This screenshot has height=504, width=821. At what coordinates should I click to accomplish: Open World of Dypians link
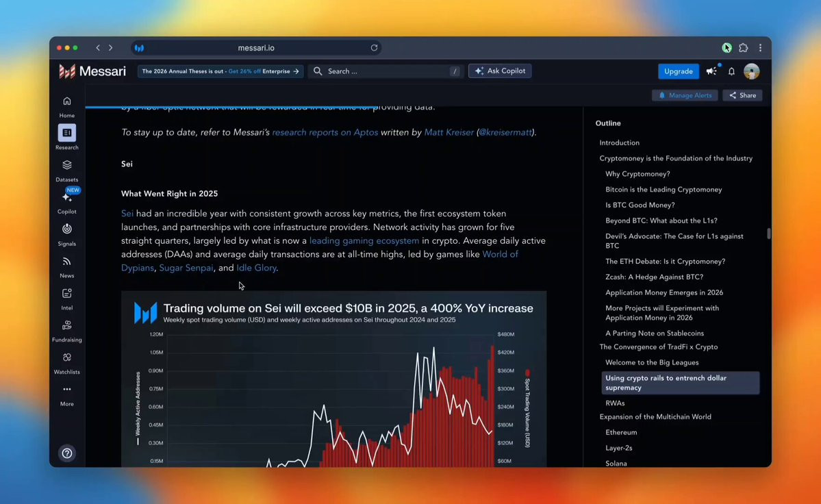coord(500,254)
